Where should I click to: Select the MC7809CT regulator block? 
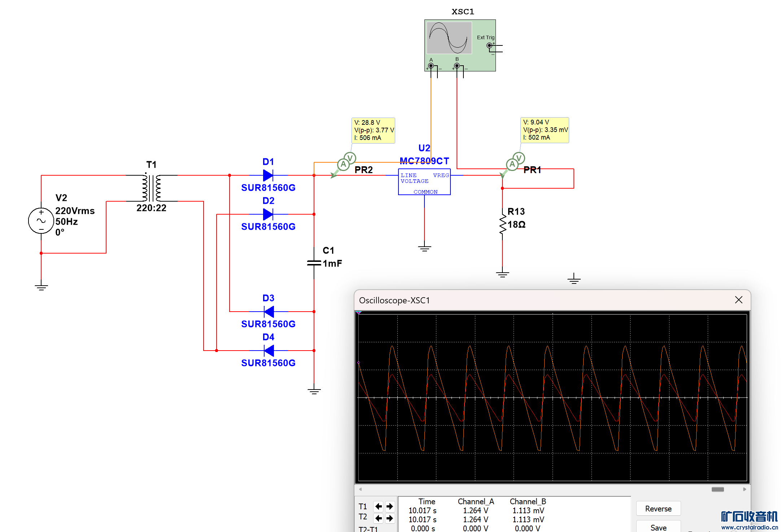coord(424,182)
